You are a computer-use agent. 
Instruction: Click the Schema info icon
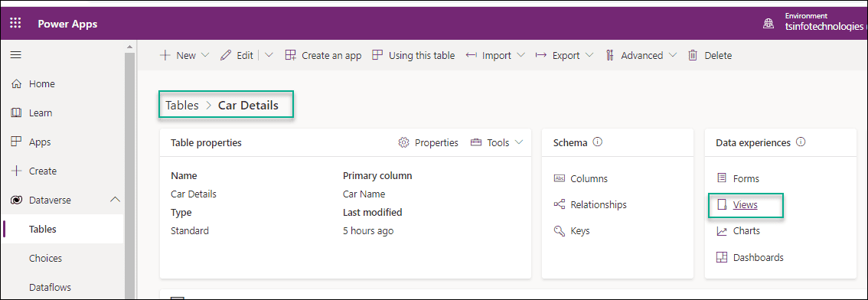(x=597, y=142)
